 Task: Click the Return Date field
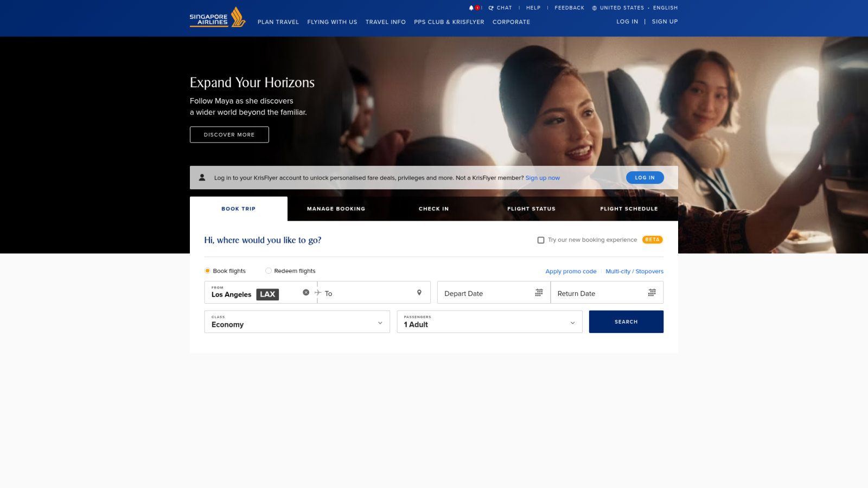tap(607, 293)
